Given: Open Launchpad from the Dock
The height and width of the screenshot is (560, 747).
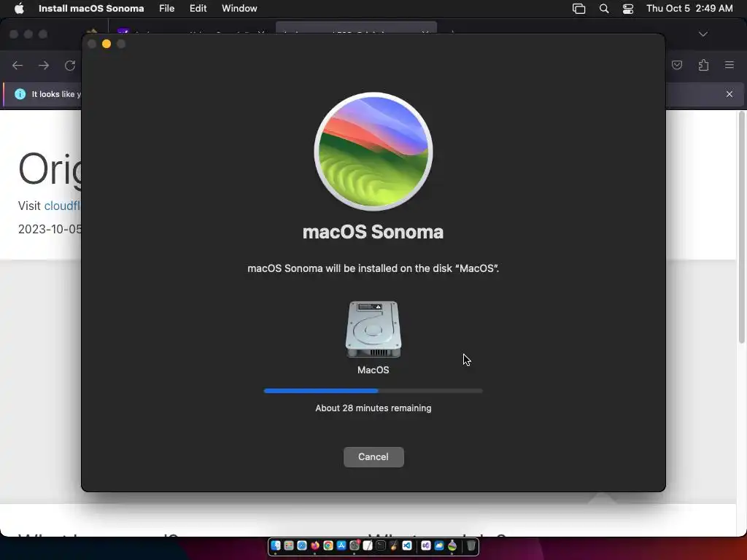Looking at the screenshot, I should 289,545.
